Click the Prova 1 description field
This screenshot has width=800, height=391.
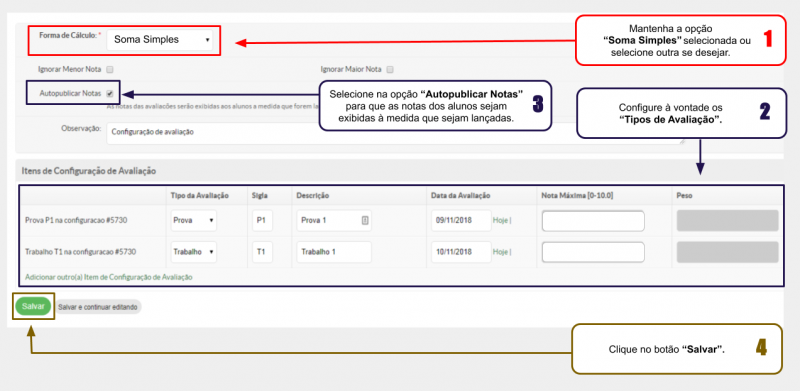click(x=334, y=221)
